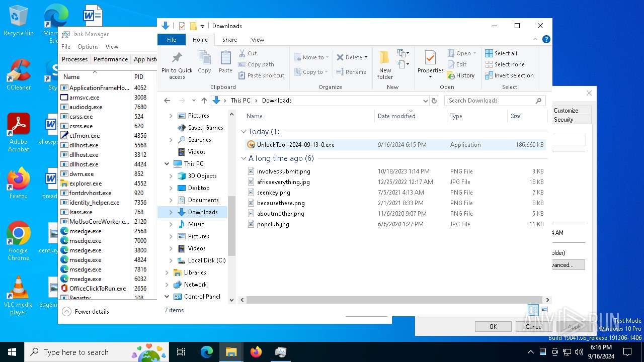Switch to the View ribbon tab
This screenshot has height=362, width=644.
click(258, 40)
